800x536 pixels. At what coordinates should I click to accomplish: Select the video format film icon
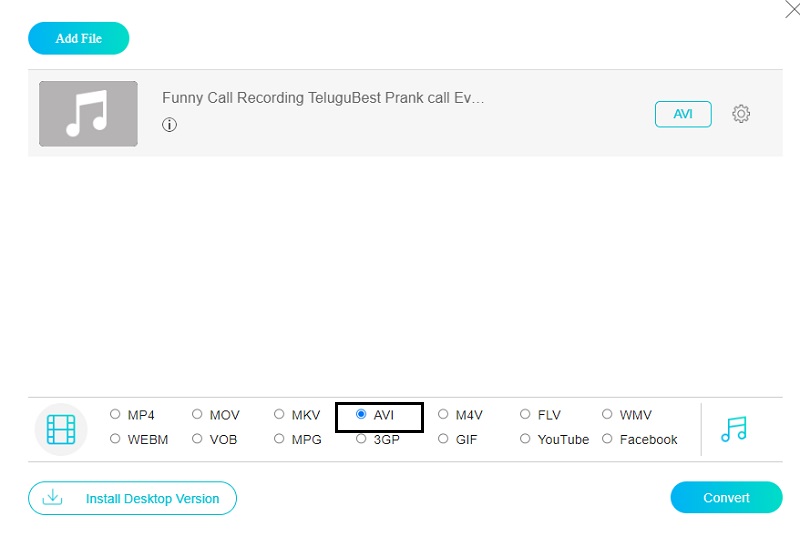[x=61, y=429]
